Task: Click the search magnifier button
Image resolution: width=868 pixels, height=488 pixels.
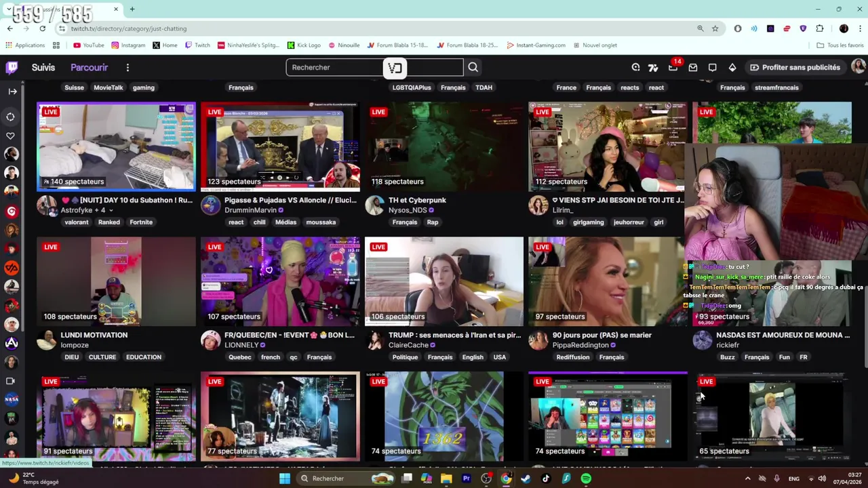Action: coord(473,67)
